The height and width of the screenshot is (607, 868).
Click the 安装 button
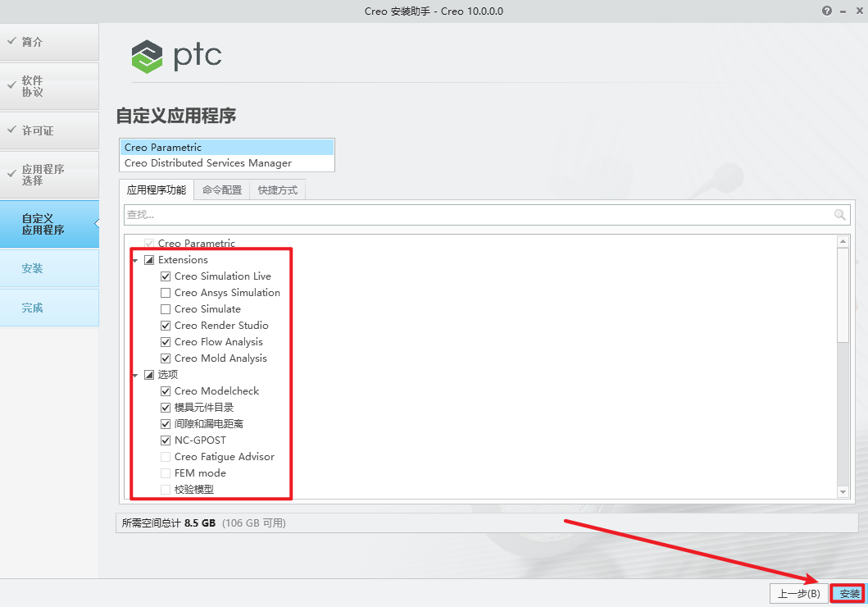pyautogui.click(x=848, y=593)
